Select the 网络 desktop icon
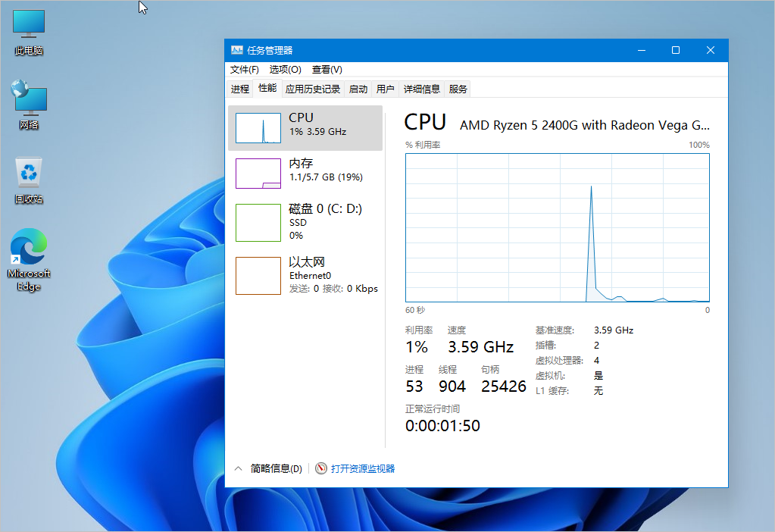Image resolution: width=775 pixels, height=532 pixels. (x=29, y=105)
